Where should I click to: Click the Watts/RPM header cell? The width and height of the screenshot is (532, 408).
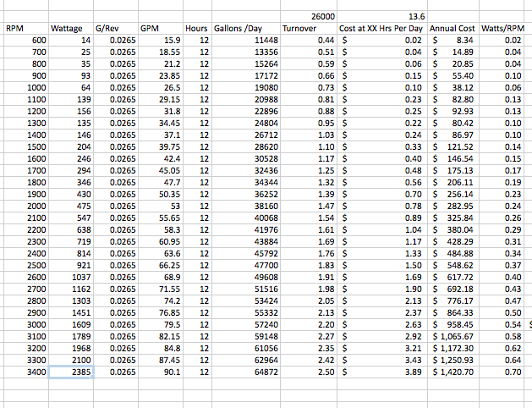pyautogui.click(x=503, y=29)
